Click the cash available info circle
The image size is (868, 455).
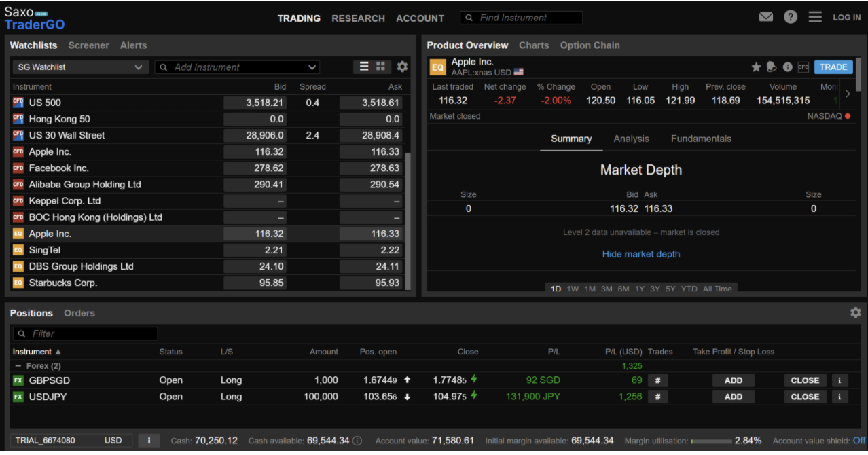(357, 441)
